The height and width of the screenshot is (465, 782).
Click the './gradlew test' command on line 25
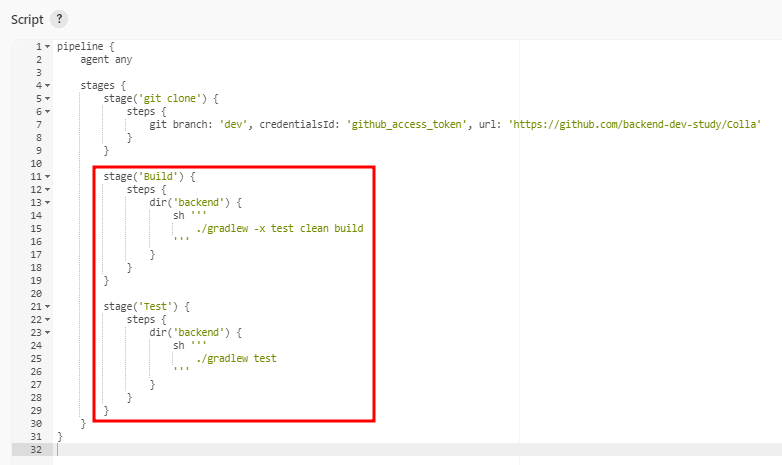tap(236, 358)
